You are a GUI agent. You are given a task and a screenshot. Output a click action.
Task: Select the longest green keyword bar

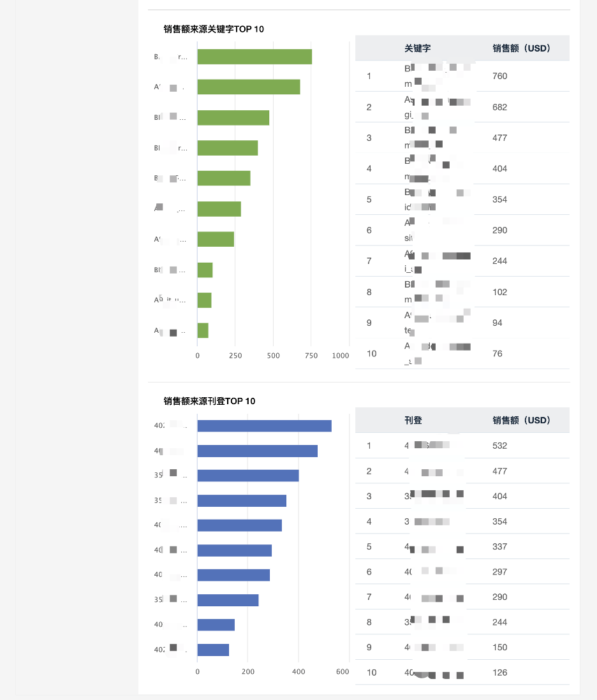click(x=254, y=57)
